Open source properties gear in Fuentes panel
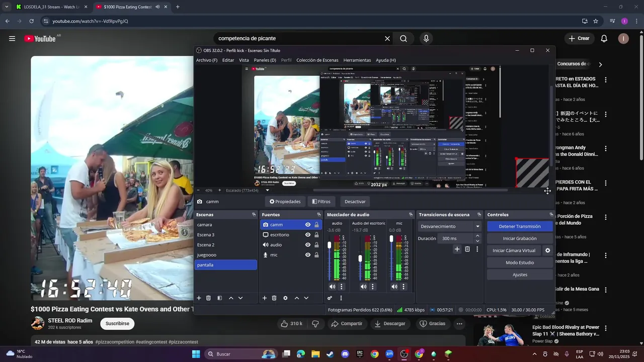 (x=285, y=298)
